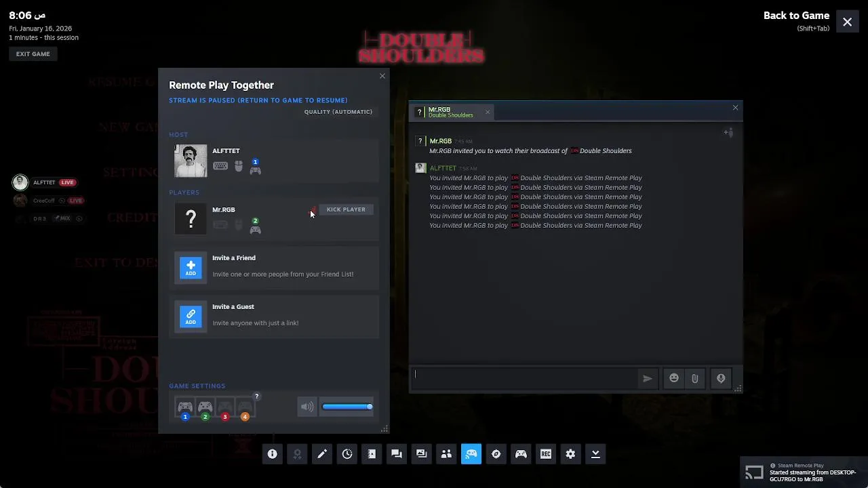Open the Quality (Automatic) dropdown

tap(338, 112)
